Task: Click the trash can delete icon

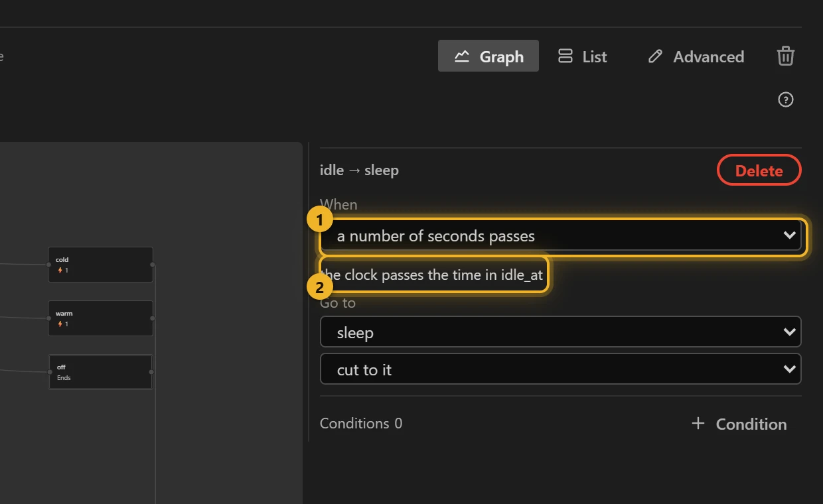Action: [x=786, y=56]
